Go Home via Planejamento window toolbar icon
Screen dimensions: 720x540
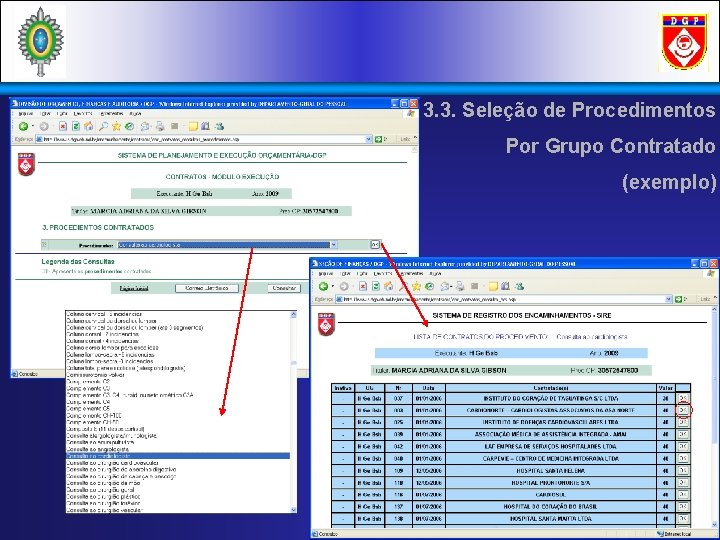click(89, 126)
